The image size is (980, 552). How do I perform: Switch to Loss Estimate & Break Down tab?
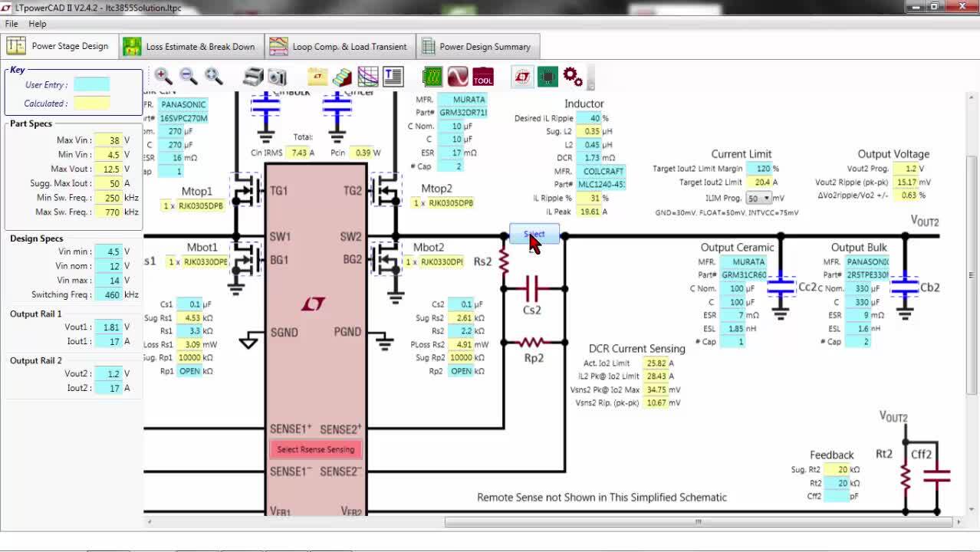190,45
